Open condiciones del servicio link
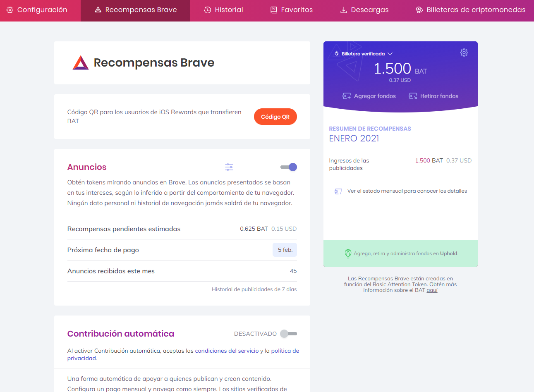The image size is (534, 392). [227, 351]
